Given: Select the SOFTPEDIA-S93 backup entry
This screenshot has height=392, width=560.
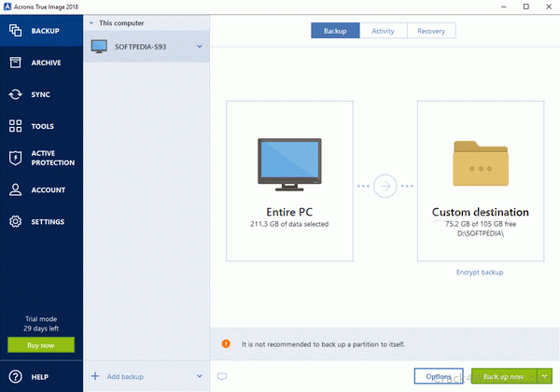Looking at the screenshot, I should point(147,47).
